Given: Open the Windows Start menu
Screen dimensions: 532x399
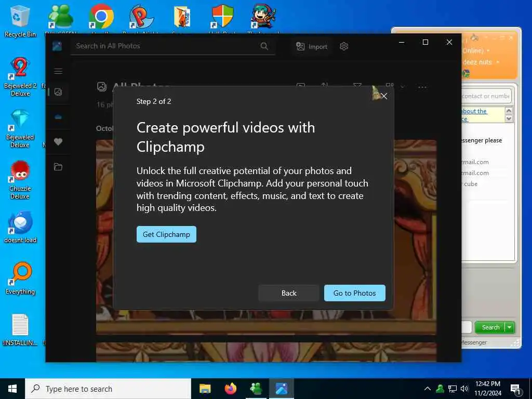Looking at the screenshot, I should pyautogui.click(x=12, y=389).
